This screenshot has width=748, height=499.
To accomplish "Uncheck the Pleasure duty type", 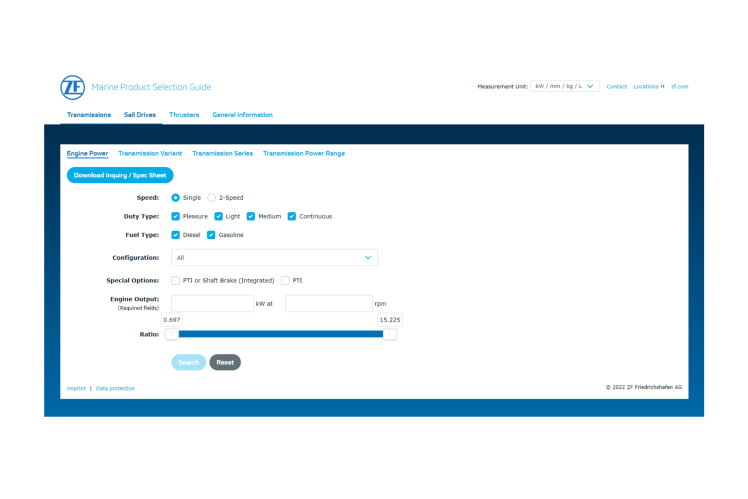I will point(176,216).
